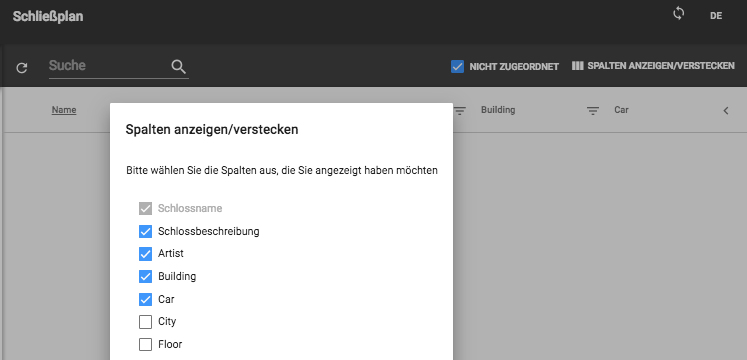Uncheck the Car column checkbox
The height and width of the screenshot is (360, 747).
pyautogui.click(x=145, y=299)
